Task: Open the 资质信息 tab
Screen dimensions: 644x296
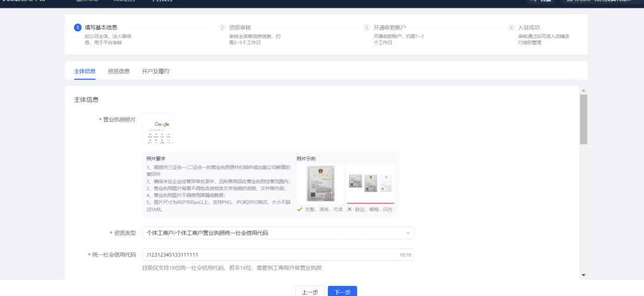Action: pyautogui.click(x=119, y=71)
